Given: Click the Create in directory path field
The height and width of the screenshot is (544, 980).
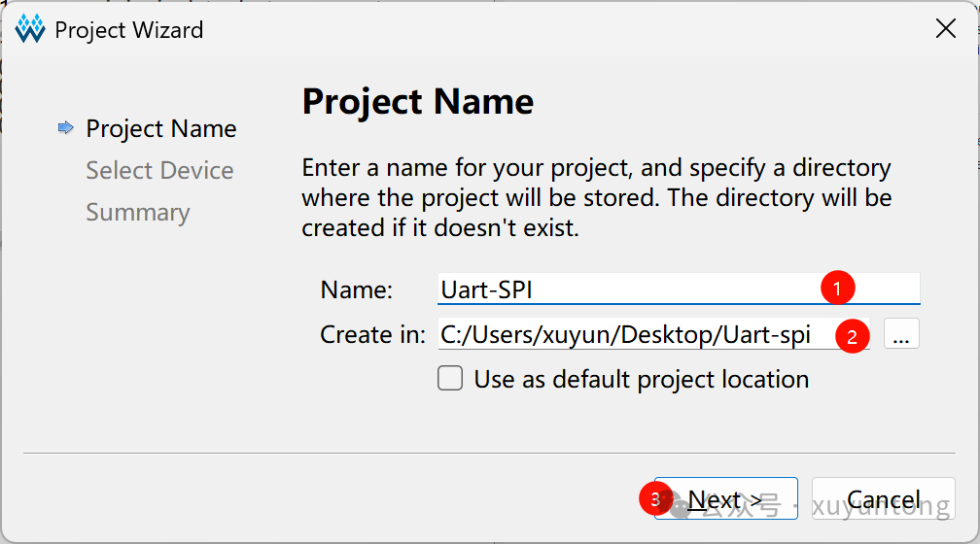Looking at the screenshot, I should tap(653, 334).
